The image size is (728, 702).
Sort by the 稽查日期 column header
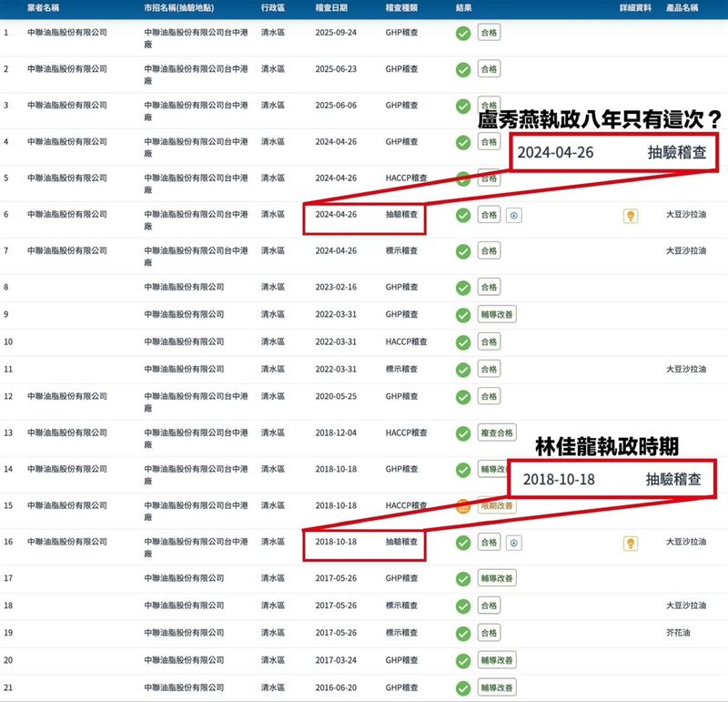click(331, 7)
